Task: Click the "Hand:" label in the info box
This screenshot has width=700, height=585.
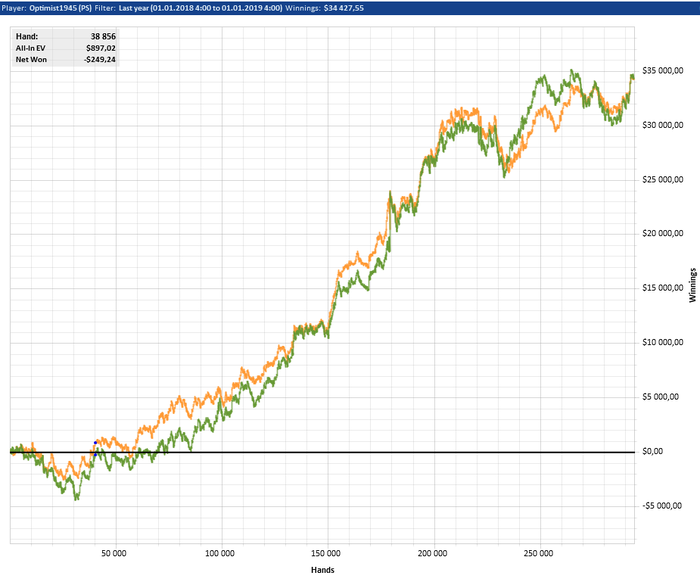Action: (27, 37)
